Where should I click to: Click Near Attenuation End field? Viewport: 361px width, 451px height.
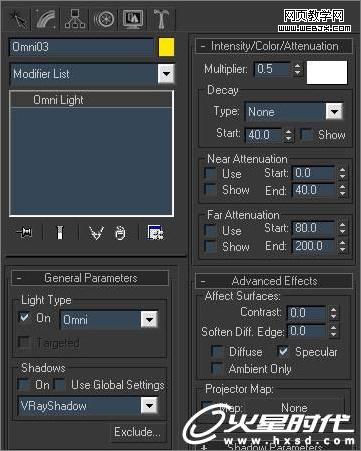[313, 190]
